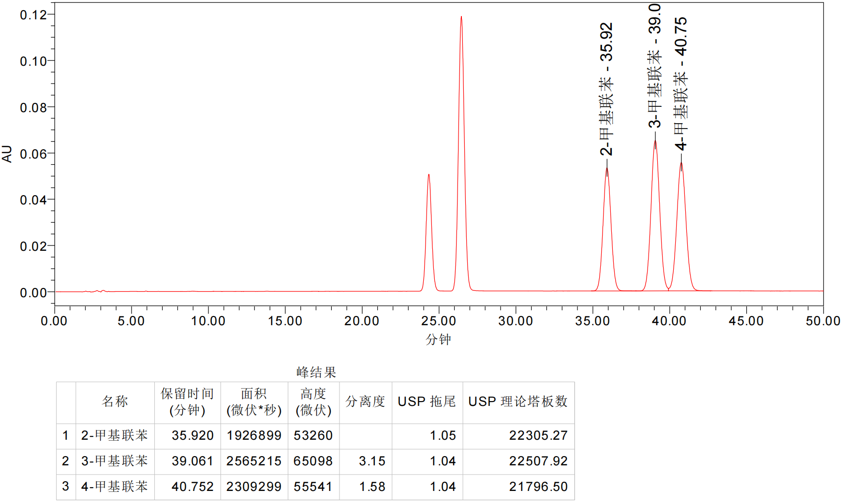Click the AU y-axis label
Image resolution: width=842 pixels, height=504 pixels.
(7, 154)
